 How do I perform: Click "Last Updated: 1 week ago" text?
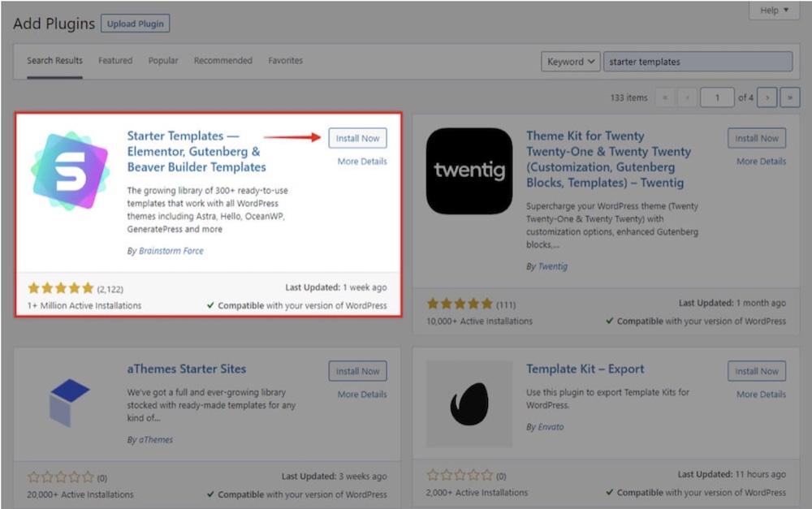click(x=336, y=287)
